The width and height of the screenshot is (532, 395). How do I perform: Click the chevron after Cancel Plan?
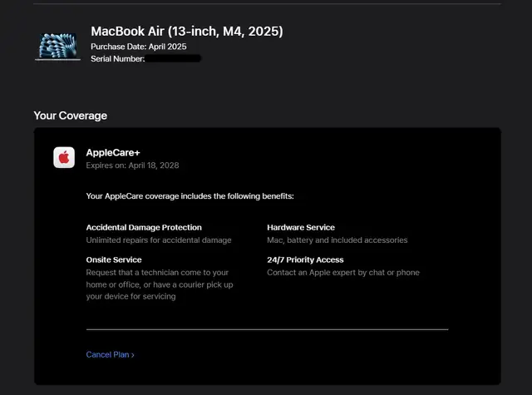pos(133,355)
